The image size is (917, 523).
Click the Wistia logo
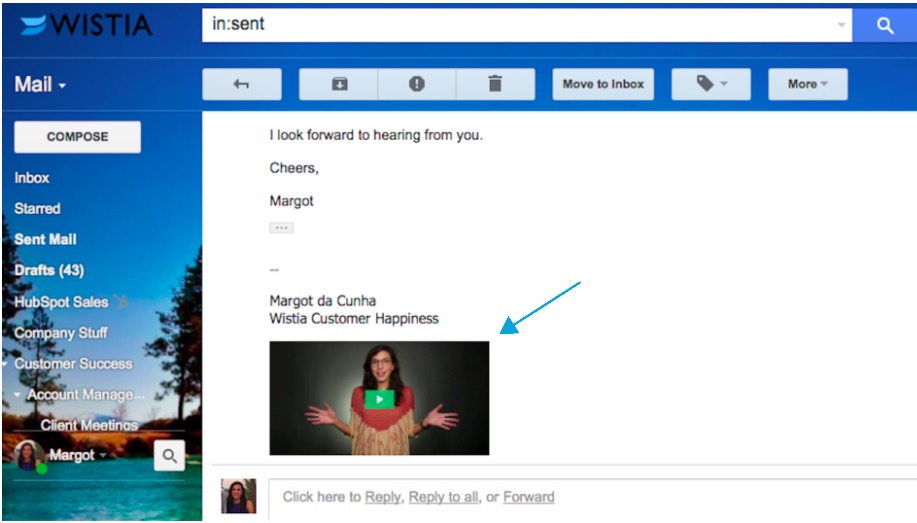point(87,25)
